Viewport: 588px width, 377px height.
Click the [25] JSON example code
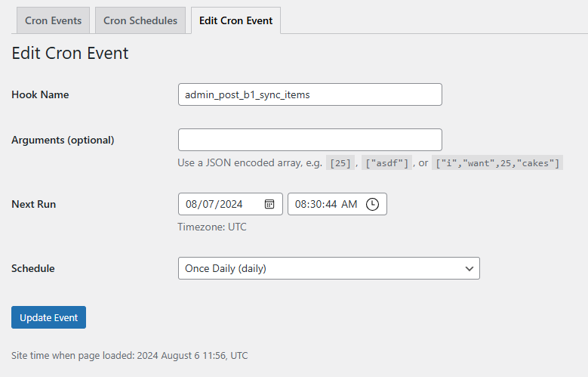pos(340,163)
